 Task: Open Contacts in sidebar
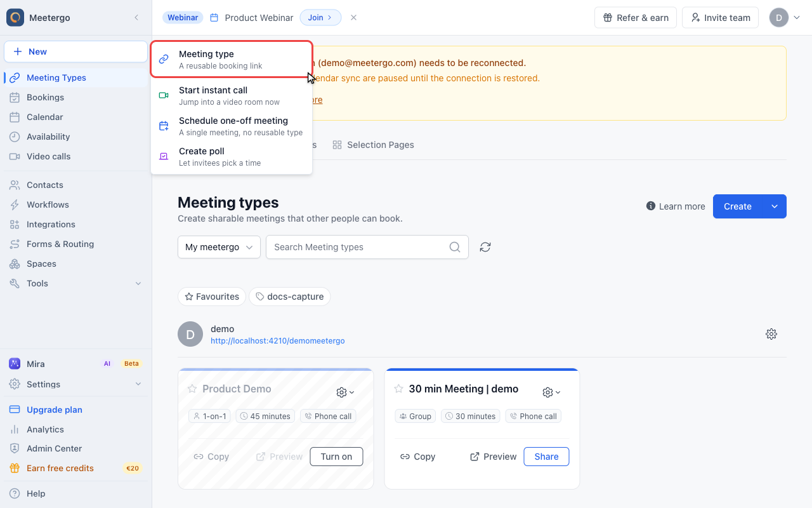coord(75,185)
